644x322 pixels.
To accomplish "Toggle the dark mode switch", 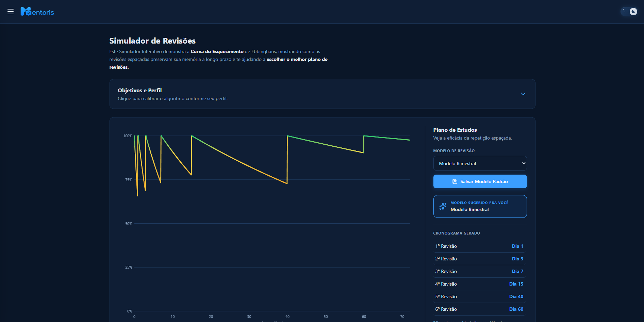I will coord(629,12).
